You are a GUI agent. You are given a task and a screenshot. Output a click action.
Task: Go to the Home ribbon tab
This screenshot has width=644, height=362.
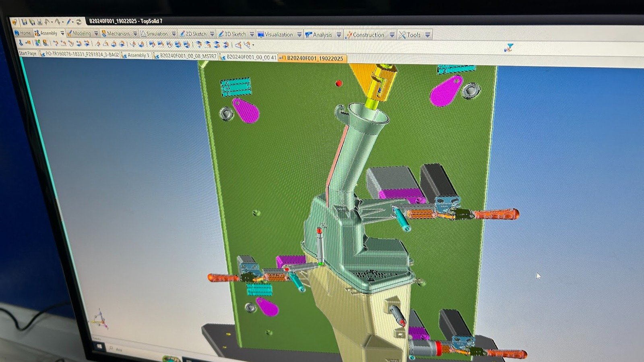coord(23,33)
